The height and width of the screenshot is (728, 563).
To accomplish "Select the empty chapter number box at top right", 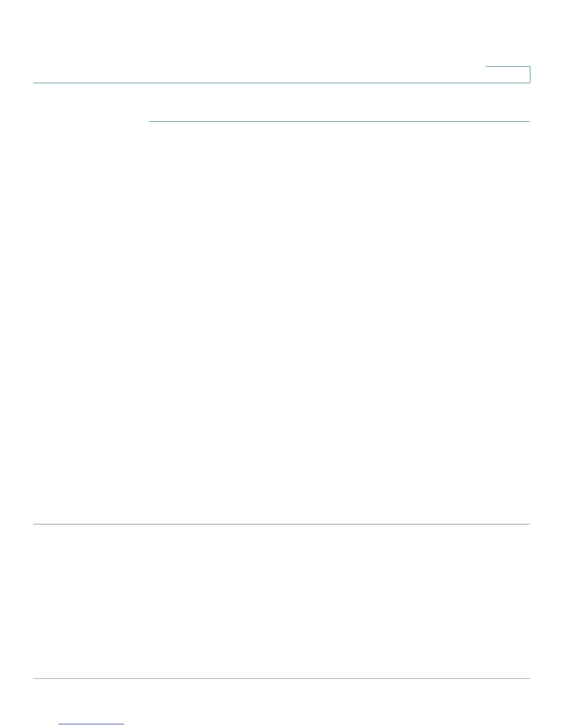I will (508, 74).
